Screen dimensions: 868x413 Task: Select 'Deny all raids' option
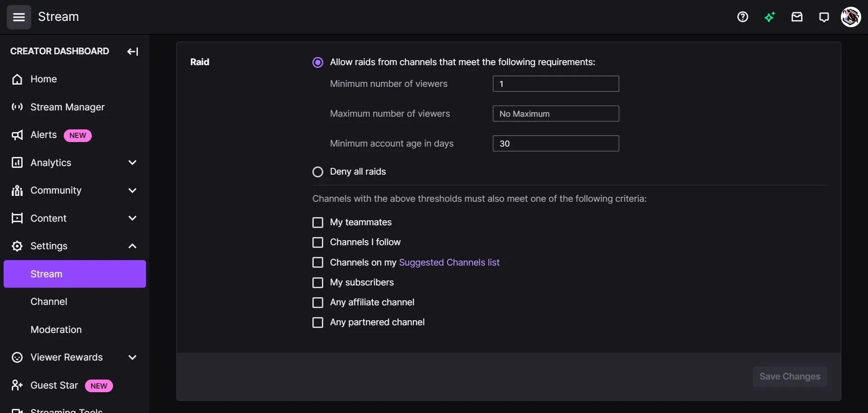coord(318,172)
